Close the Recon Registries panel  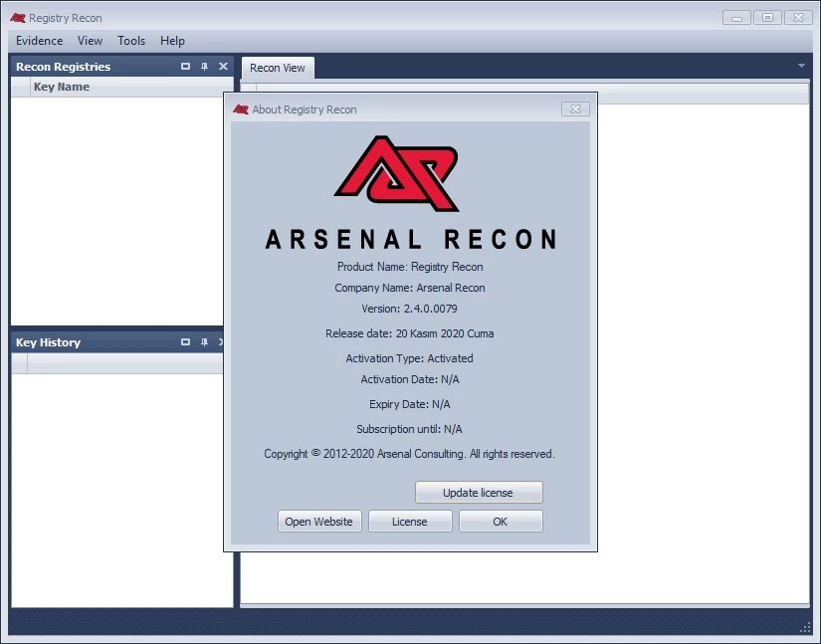[223, 67]
